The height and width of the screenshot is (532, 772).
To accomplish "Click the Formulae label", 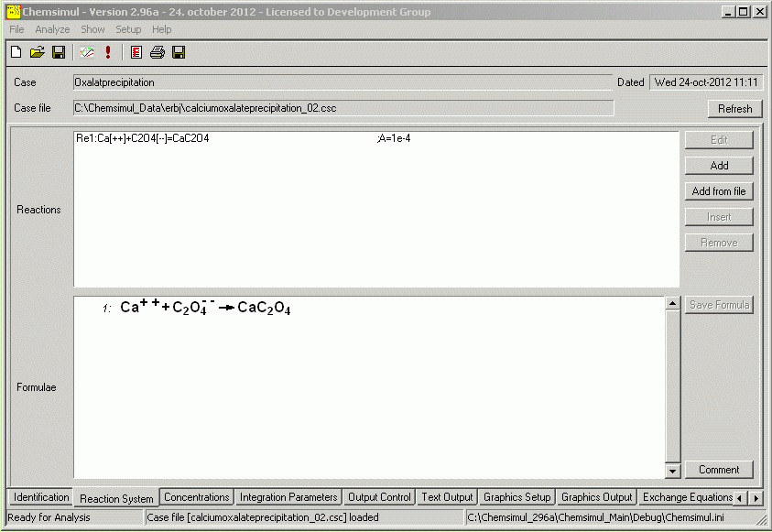I will (x=37, y=387).
